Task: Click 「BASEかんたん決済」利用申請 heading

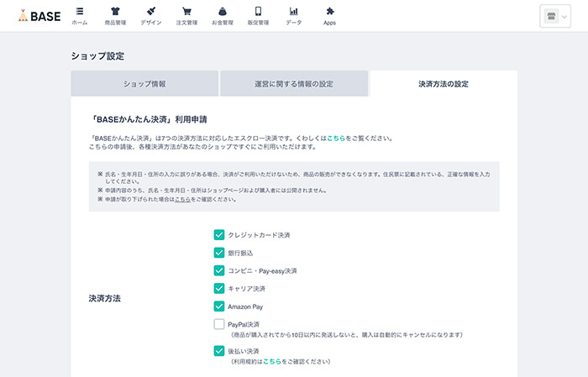Action: (x=148, y=119)
